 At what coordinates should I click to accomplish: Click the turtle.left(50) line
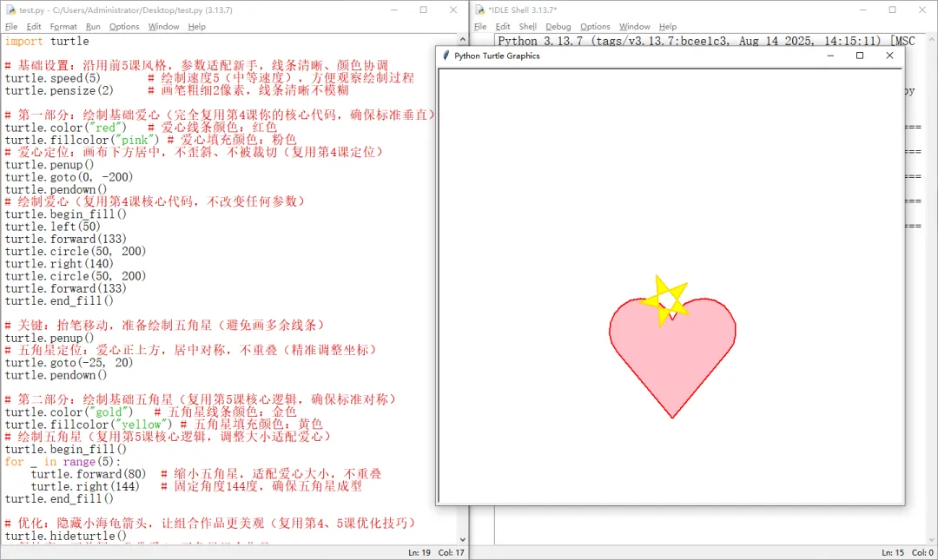[x=53, y=227]
